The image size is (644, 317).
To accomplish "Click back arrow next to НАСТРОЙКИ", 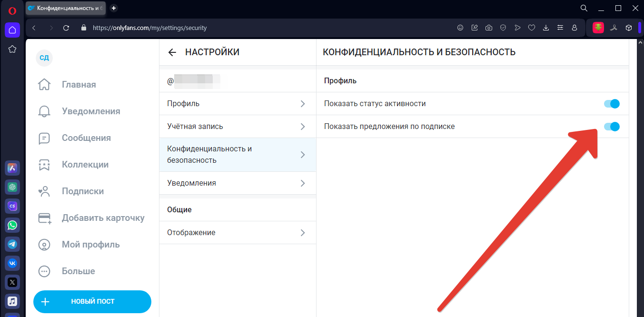I will (x=172, y=52).
